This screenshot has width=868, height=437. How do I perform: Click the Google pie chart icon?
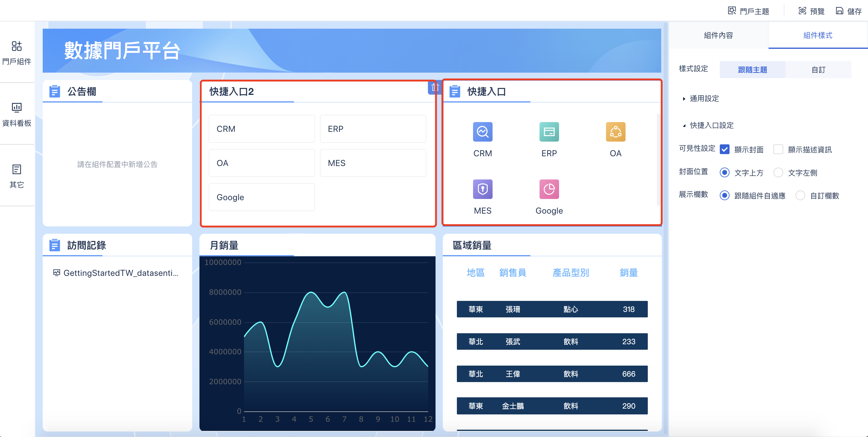click(x=549, y=189)
